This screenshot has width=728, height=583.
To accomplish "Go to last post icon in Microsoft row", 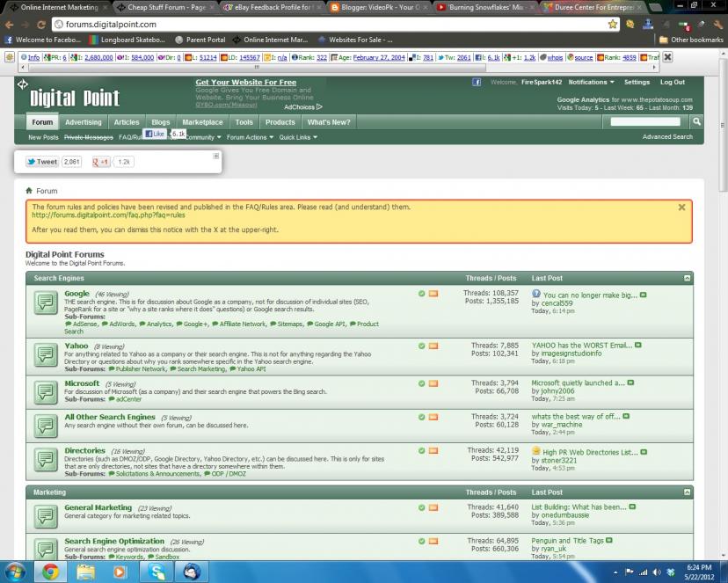I will (630, 383).
